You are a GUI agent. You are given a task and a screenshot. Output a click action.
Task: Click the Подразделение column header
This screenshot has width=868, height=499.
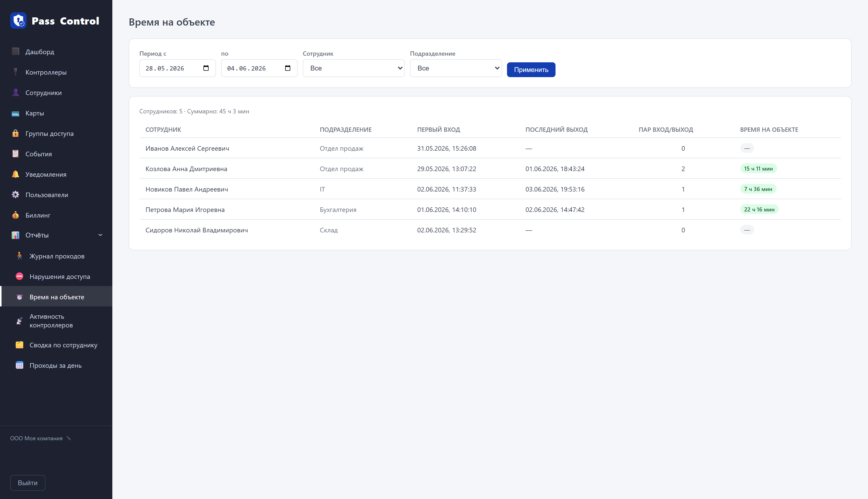point(346,129)
